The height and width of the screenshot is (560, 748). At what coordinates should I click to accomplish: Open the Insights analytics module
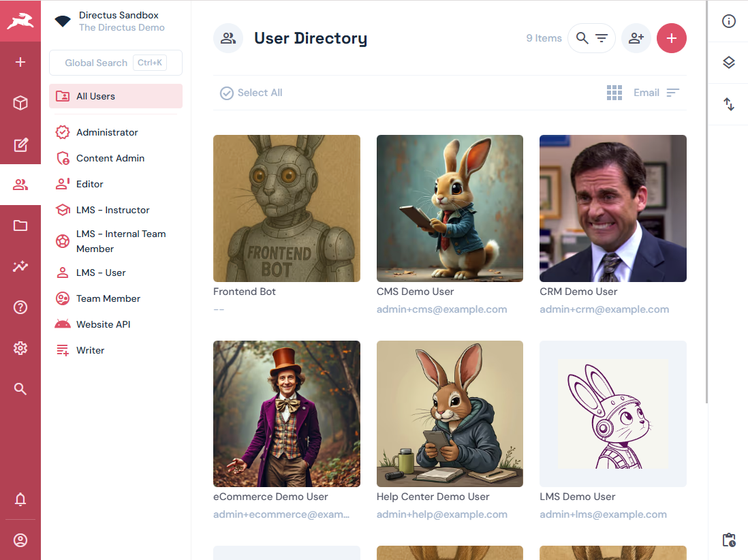point(20,266)
